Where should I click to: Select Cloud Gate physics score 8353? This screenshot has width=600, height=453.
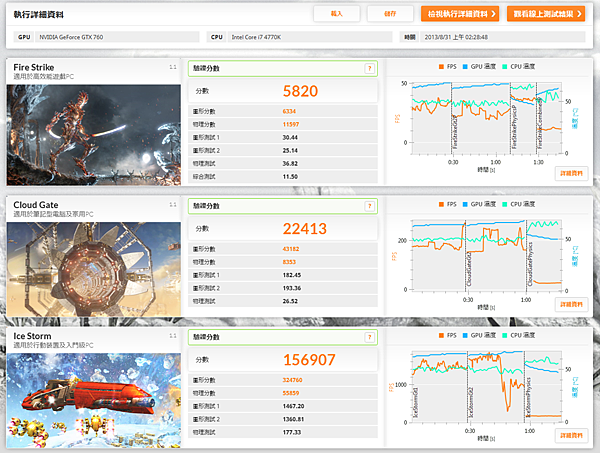pos(289,262)
